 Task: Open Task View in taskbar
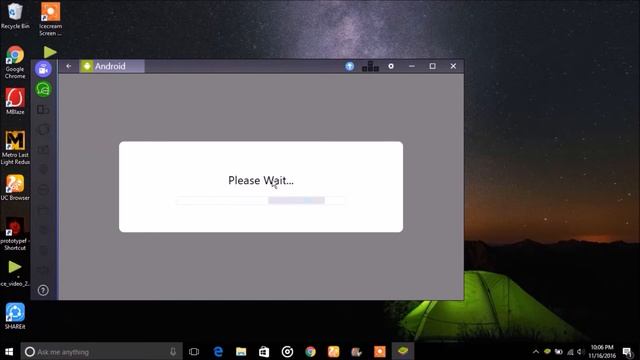pyautogui.click(x=194, y=351)
